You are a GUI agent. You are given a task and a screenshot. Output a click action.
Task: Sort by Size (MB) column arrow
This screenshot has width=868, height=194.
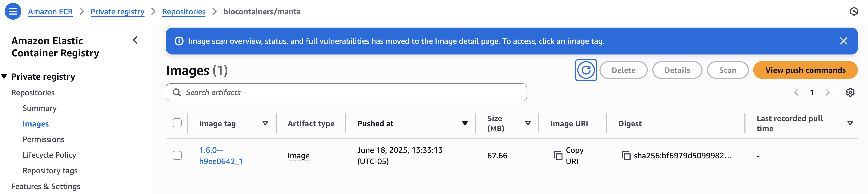click(528, 123)
